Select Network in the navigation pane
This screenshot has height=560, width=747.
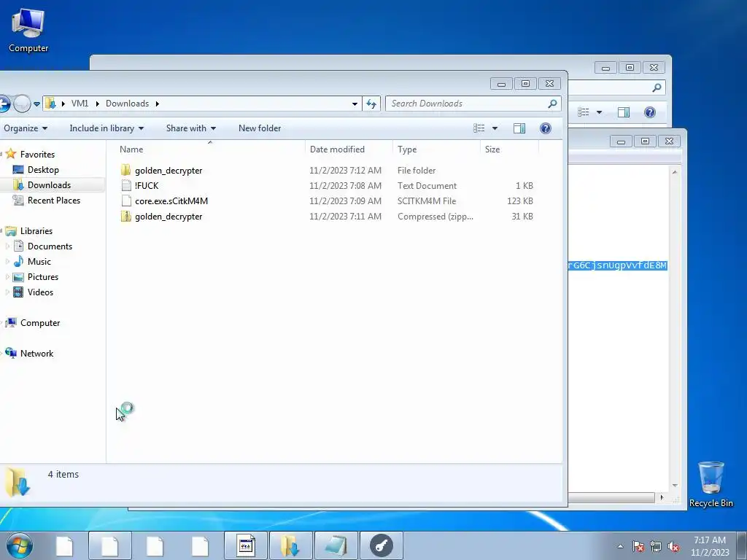pyautogui.click(x=36, y=354)
